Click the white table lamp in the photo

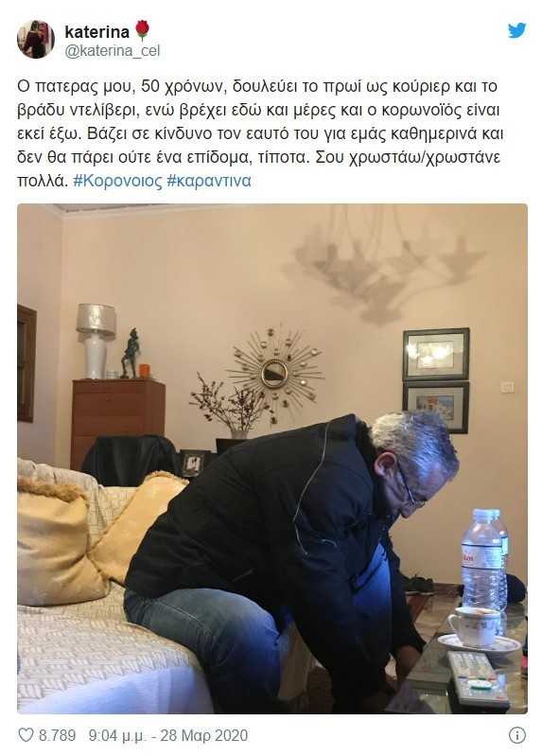tap(96, 341)
